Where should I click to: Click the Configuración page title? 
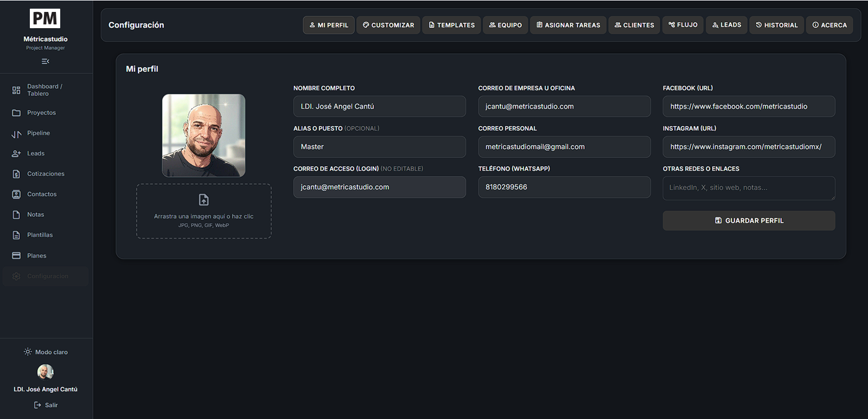tap(136, 25)
